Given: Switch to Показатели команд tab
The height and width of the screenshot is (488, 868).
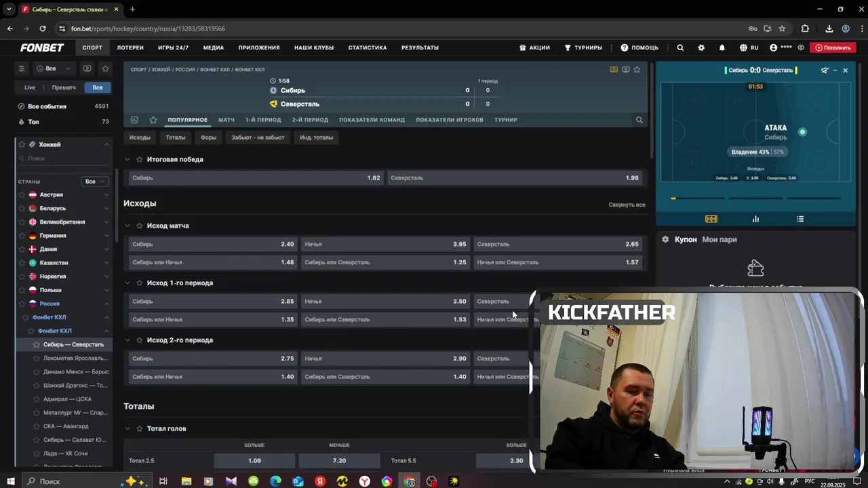Looking at the screenshot, I should click(372, 120).
